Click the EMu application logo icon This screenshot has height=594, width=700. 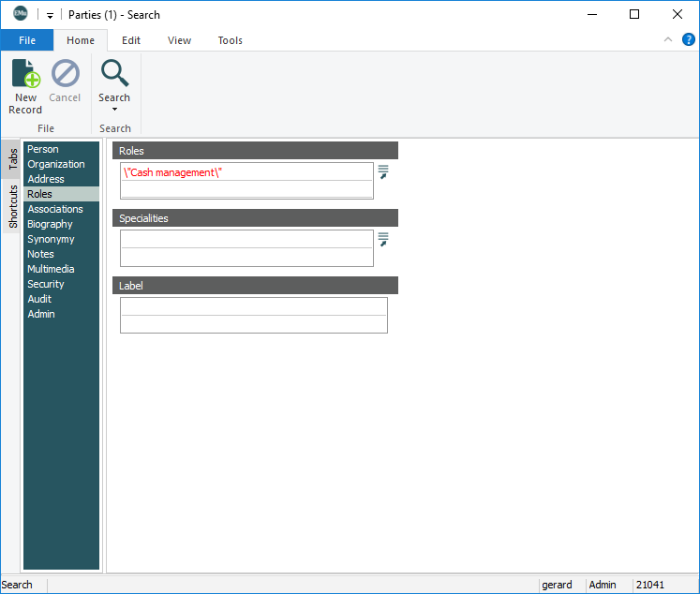[20, 14]
